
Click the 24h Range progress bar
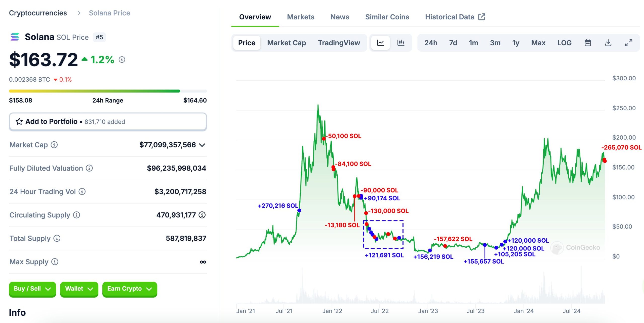[x=108, y=91]
